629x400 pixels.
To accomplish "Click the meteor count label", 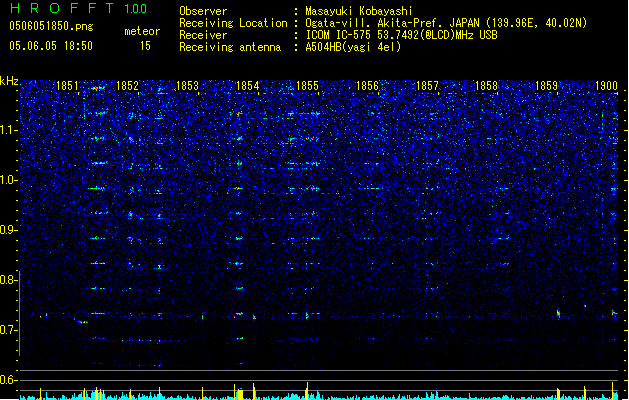I will [x=142, y=31].
